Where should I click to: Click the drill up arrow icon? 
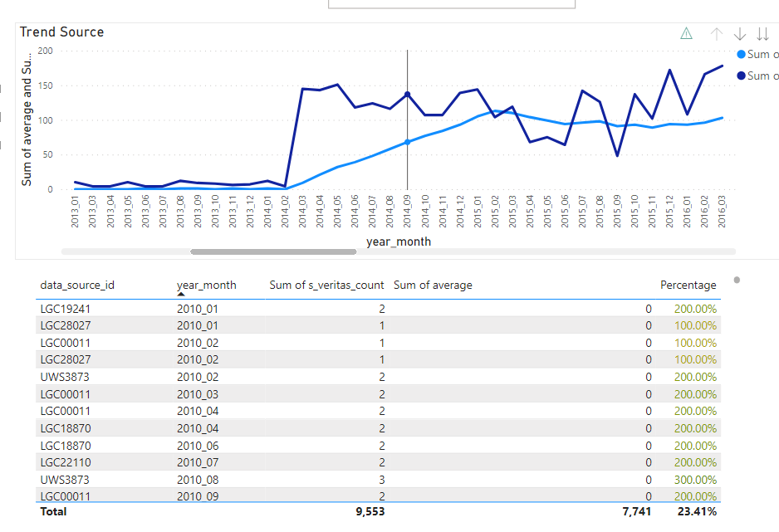pyautogui.click(x=717, y=34)
